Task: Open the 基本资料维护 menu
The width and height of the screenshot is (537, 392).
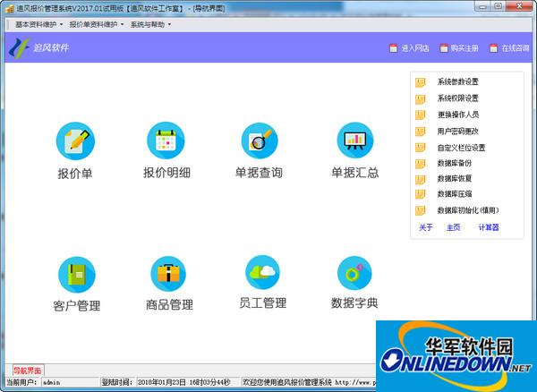Action: (39, 25)
